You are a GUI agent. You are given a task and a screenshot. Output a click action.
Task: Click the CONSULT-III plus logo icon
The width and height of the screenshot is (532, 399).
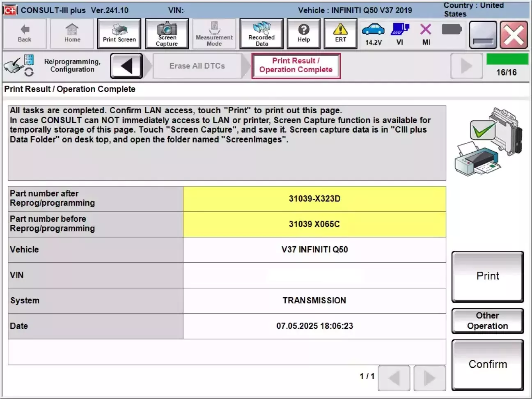point(10,10)
